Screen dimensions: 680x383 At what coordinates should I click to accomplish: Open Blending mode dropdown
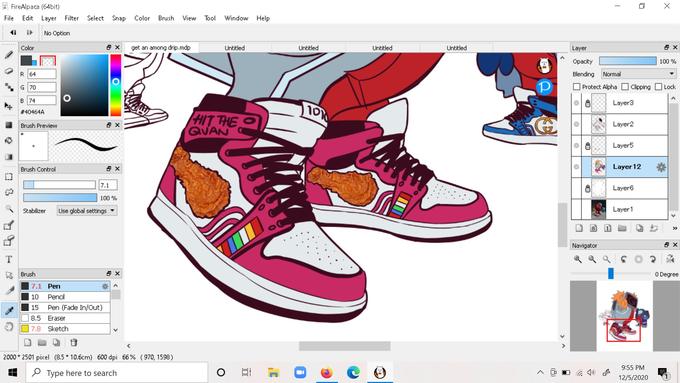click(x=638, y=74)
